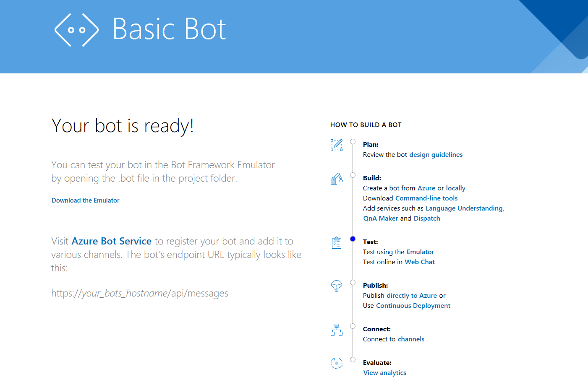The width and height of the screenshot is (588, 385).
Task: Click the Publish parachute icon
Action: click(337, 286)
